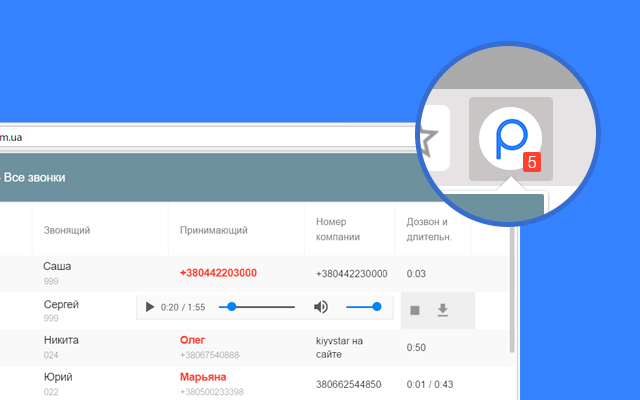Click extension 022 under Юрий
Screen dimensions: 640x400
point(51,392)
